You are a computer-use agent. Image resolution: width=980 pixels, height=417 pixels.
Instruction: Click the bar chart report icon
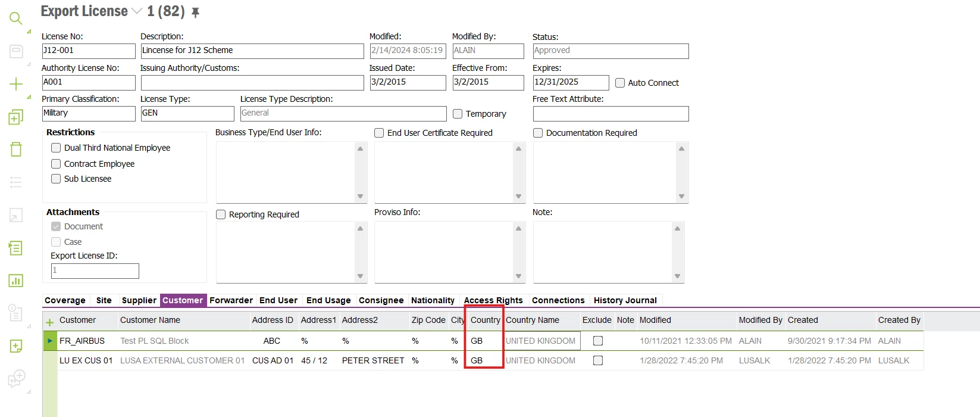pyautogui.click(x=16, y=280)
